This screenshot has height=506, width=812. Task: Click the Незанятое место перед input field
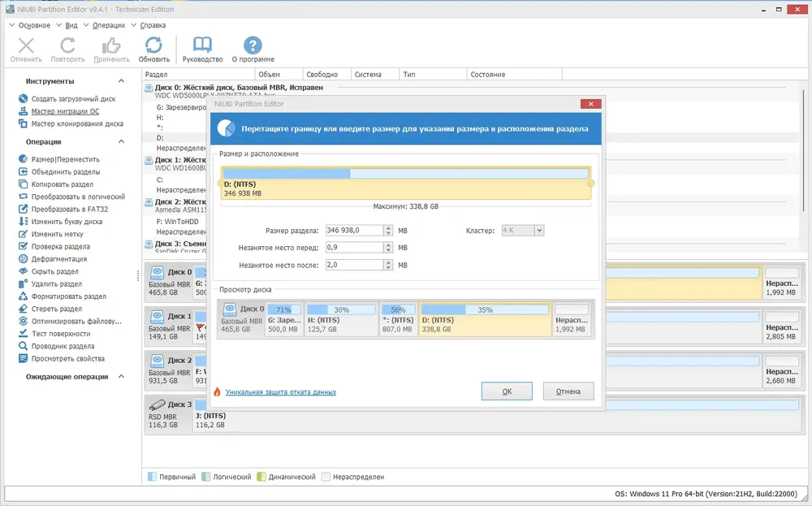(355, 248)
